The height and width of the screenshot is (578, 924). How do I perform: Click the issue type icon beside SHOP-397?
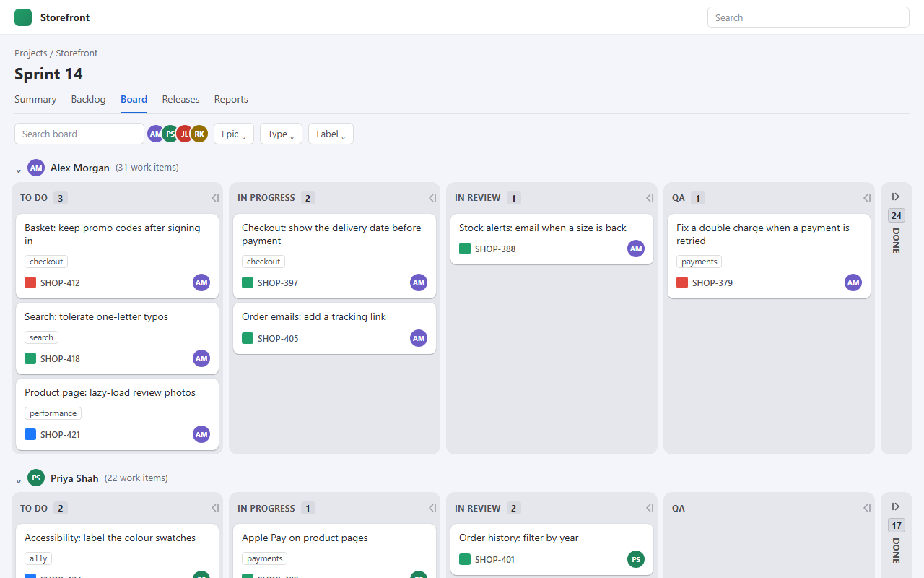click(248, 282)
